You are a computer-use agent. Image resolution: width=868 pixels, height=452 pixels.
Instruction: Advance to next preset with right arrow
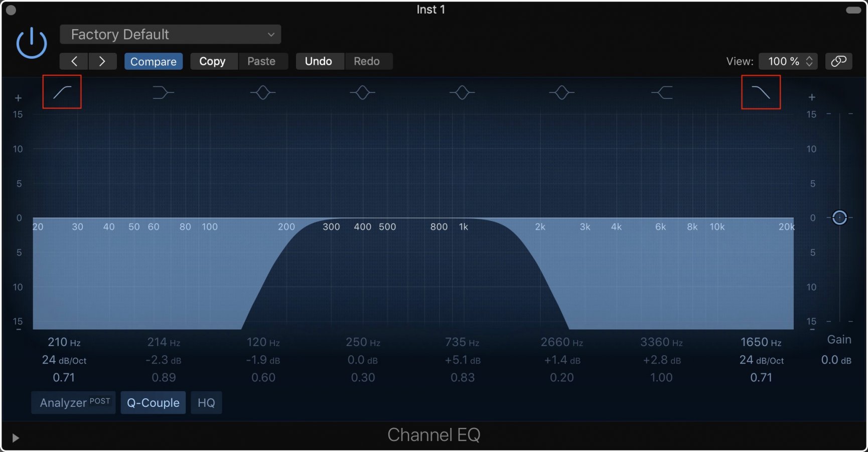pos(102,61)
